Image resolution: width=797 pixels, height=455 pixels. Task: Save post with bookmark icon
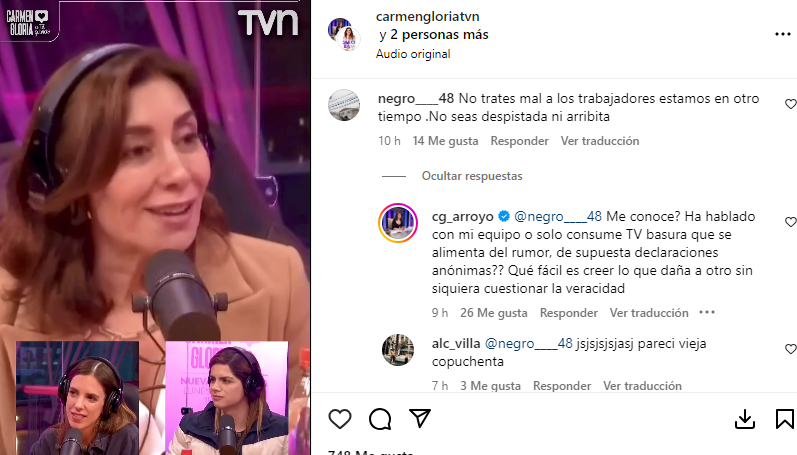point(784,419)
